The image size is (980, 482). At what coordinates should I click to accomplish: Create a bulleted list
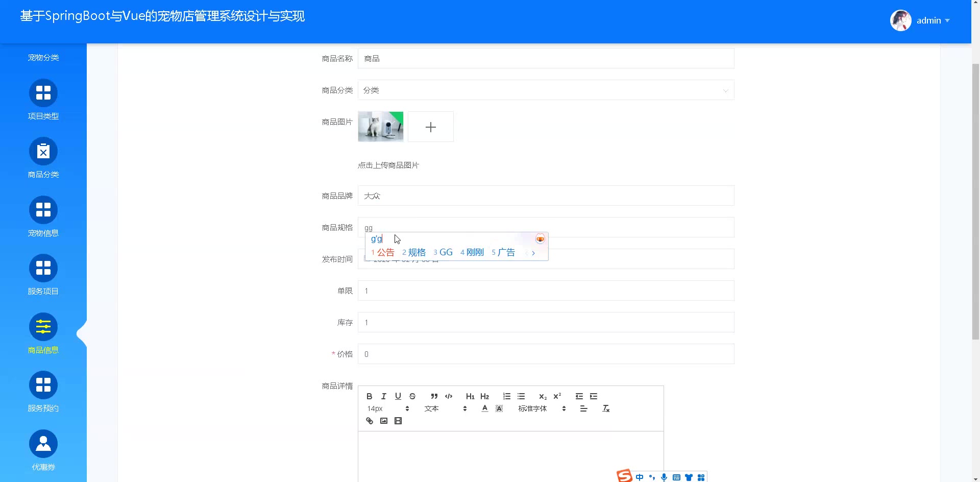tap(521, 396)
